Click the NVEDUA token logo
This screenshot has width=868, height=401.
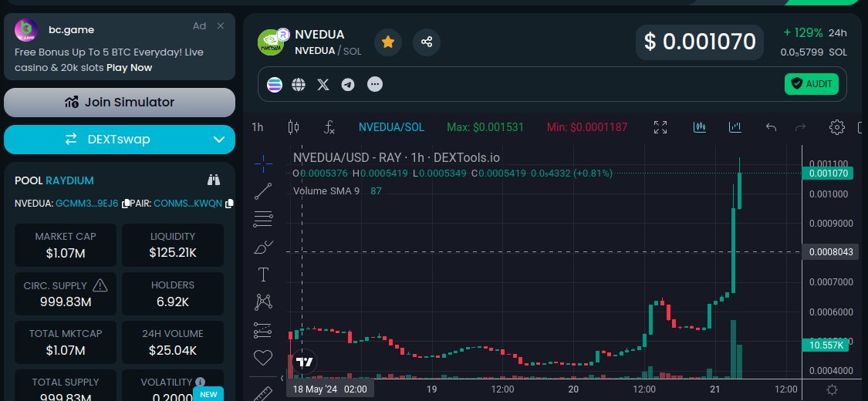coord(272,42)
